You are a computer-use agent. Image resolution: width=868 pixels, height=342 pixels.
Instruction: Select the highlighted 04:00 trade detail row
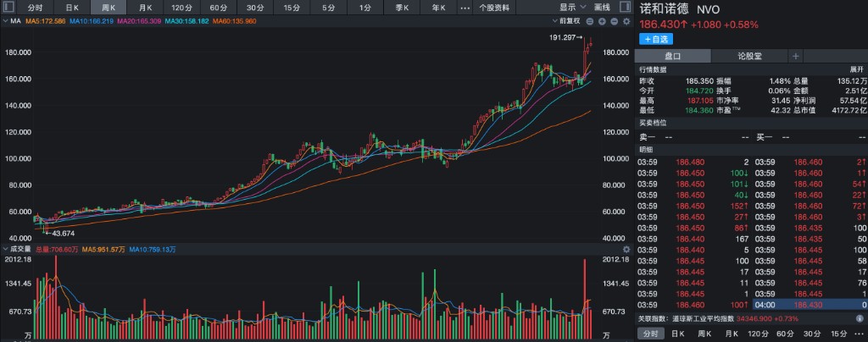[811, 304]
